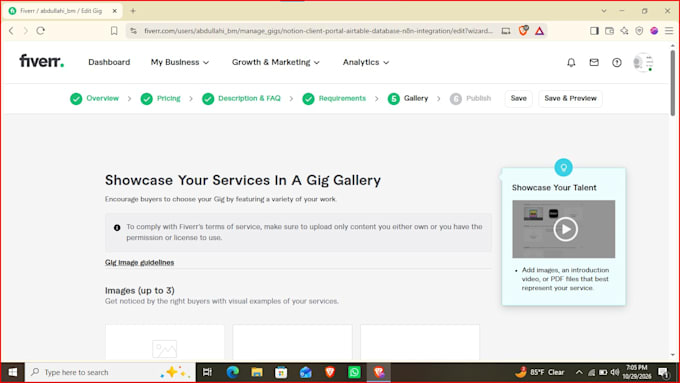Image resolution: width=680 pixels, height=383 pixels.
Task: Click the Save button
Action: (x=518, y=98)
